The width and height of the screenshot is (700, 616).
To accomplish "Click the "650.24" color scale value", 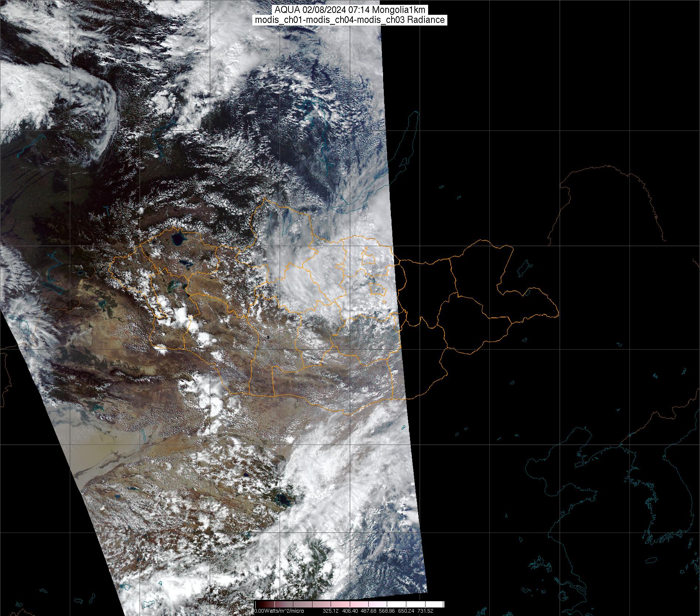I will (406, 611).
